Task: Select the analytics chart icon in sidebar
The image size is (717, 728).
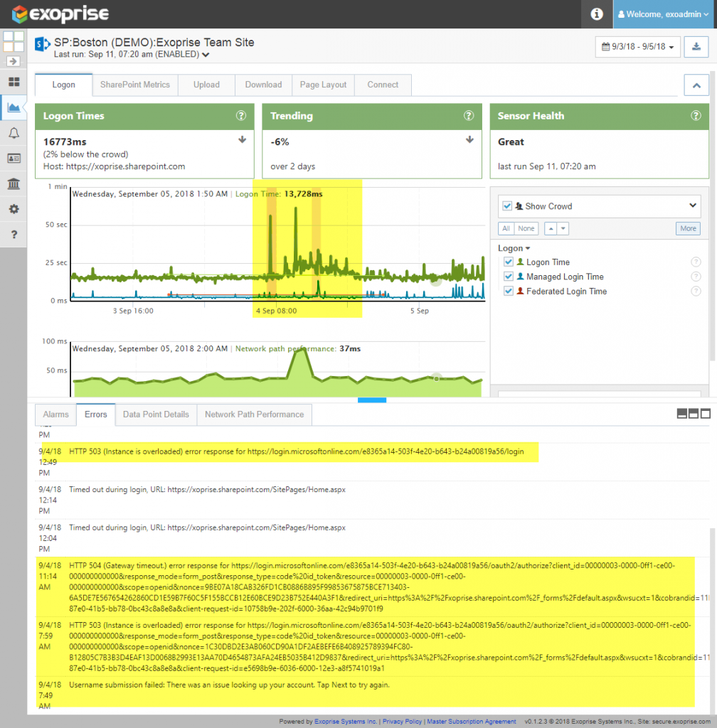Action: click(x=15, y=107)
